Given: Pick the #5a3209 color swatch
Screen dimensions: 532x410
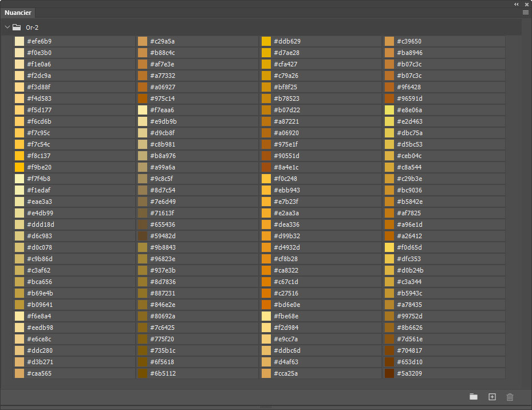Looking at the screenshot, I should tap(389, 373).
